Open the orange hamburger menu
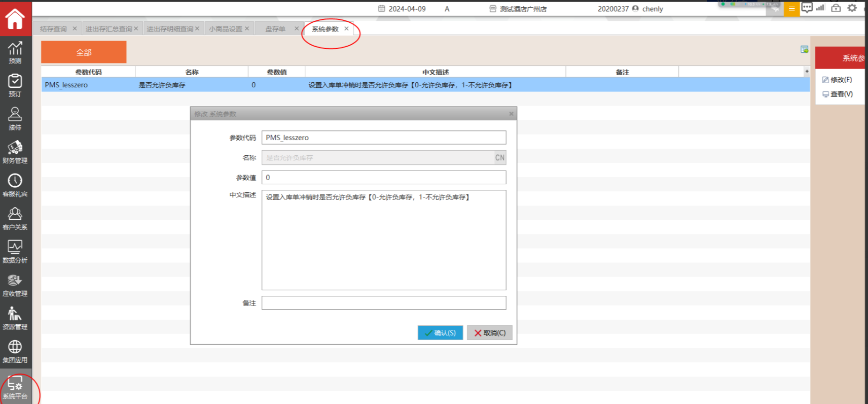 [x=791, y=9]
